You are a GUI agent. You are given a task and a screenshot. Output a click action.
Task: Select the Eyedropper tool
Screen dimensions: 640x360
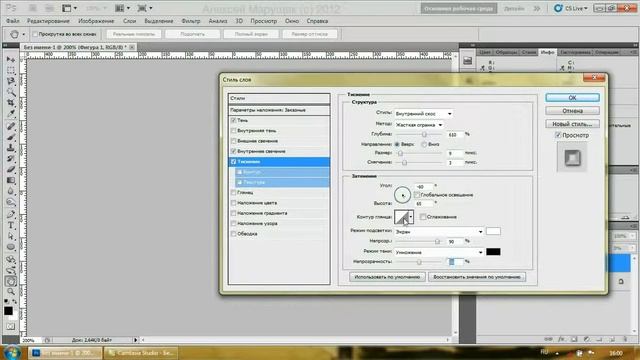(x=11, y=113)
